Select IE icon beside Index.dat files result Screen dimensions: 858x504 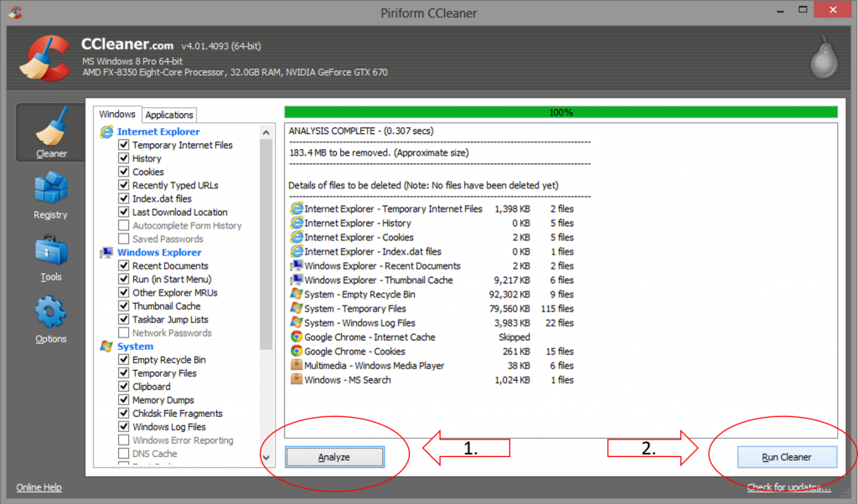(296, 251)
